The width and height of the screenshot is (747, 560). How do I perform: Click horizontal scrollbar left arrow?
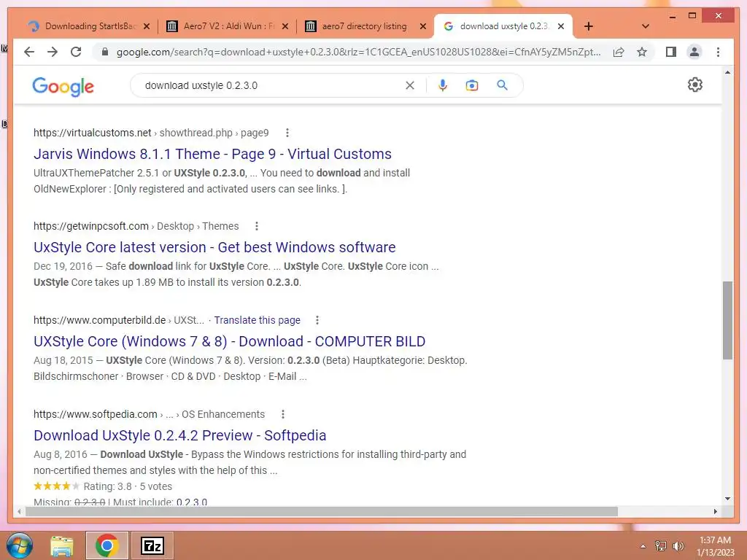coord(19,511)
